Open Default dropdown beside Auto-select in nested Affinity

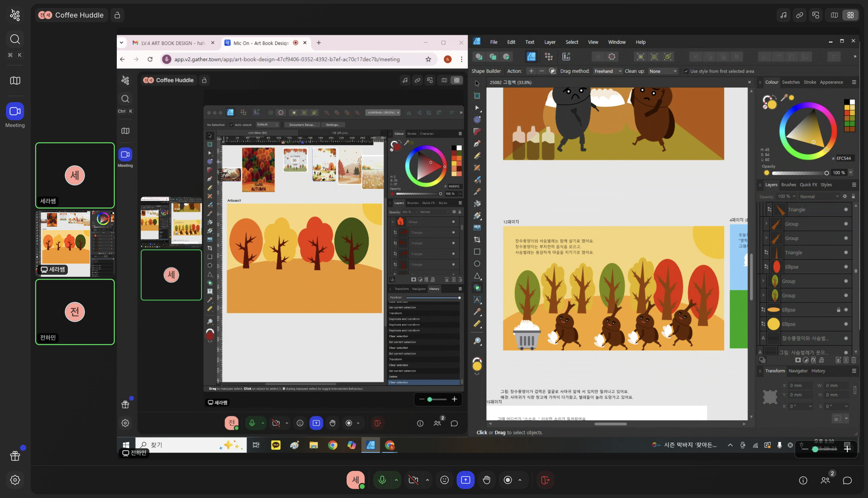267,125
